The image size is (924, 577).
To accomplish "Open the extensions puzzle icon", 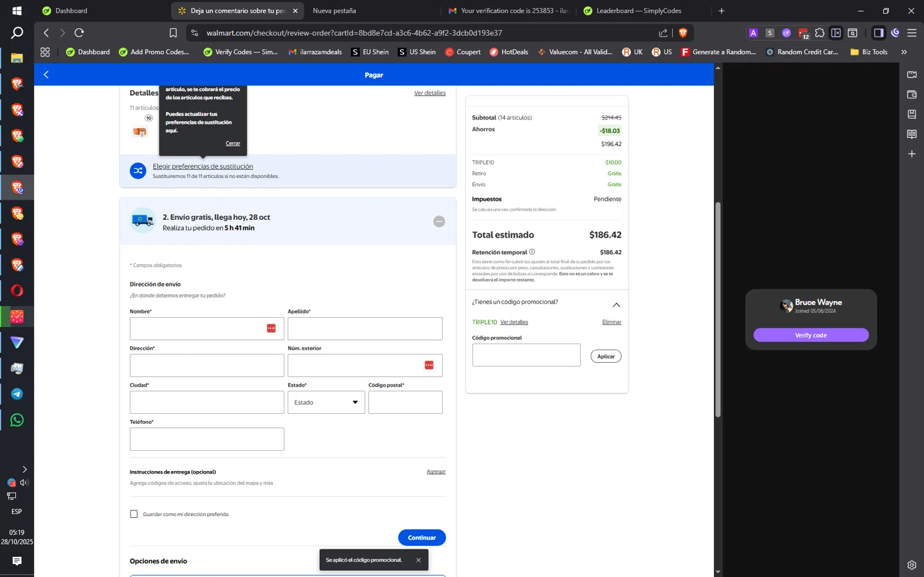I will [819, 33].
